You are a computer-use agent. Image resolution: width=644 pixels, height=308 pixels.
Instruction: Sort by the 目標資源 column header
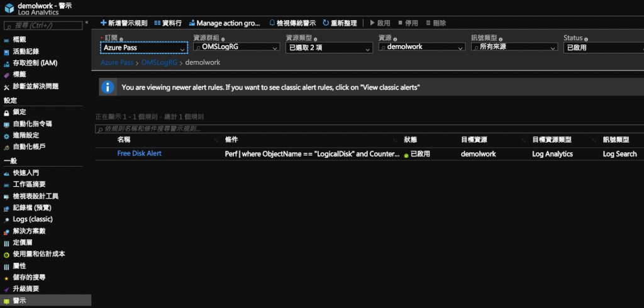click(x=474, y=140)
